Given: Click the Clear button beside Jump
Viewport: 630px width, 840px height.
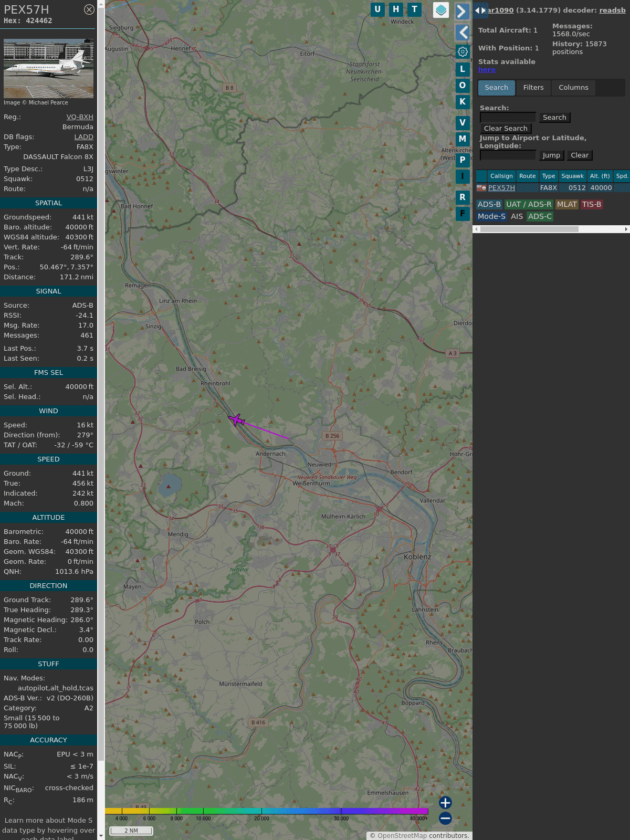Looking at the screenshot, I should (580, 155).
